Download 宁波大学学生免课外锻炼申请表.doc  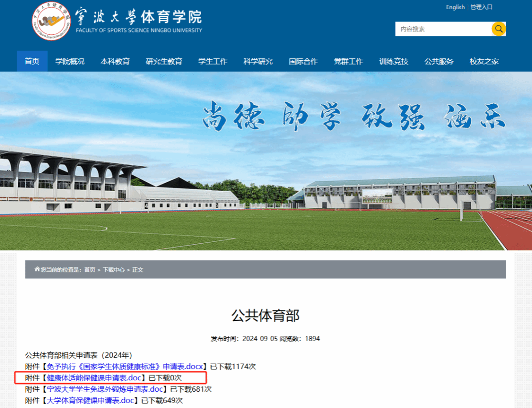[x=105, y=389]
